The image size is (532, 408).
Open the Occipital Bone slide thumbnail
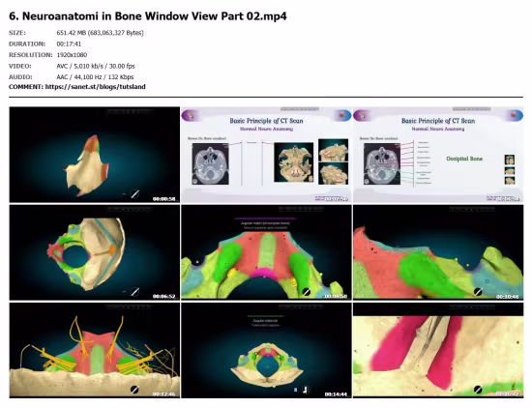438,155
